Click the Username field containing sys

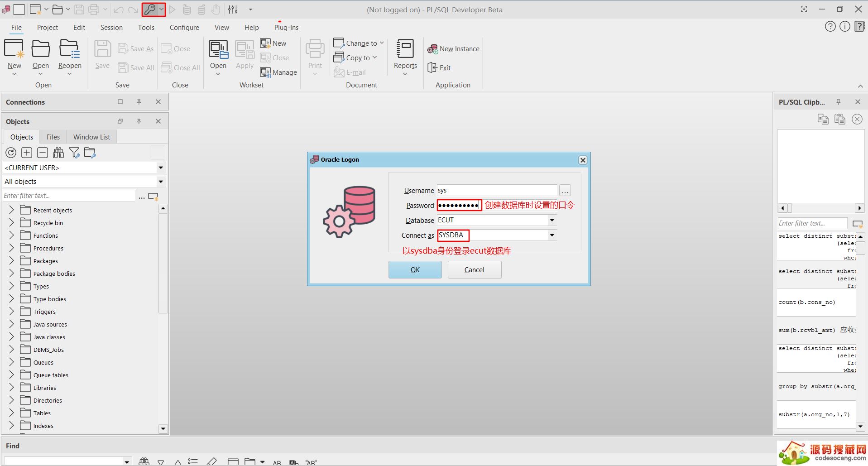coord(497,190)
